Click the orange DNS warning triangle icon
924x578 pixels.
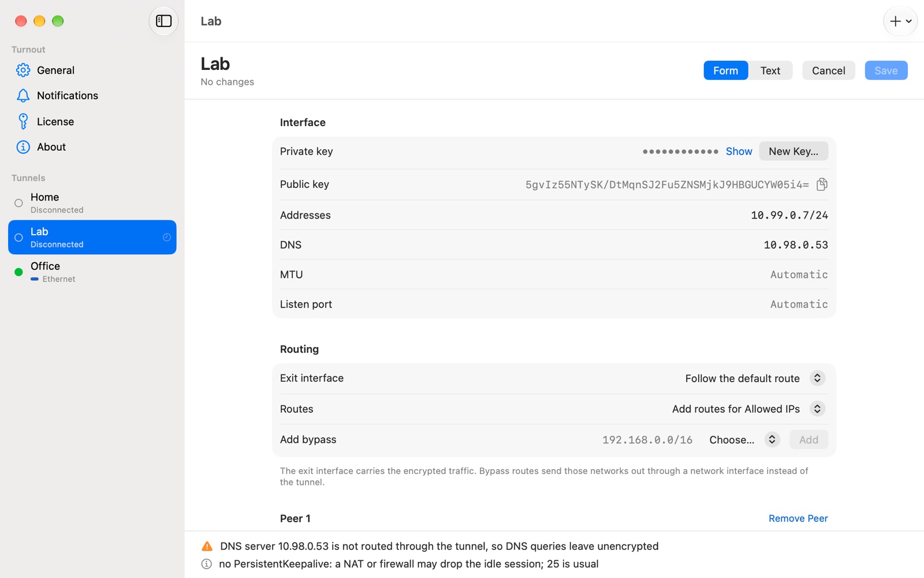[x=207, y=546]
